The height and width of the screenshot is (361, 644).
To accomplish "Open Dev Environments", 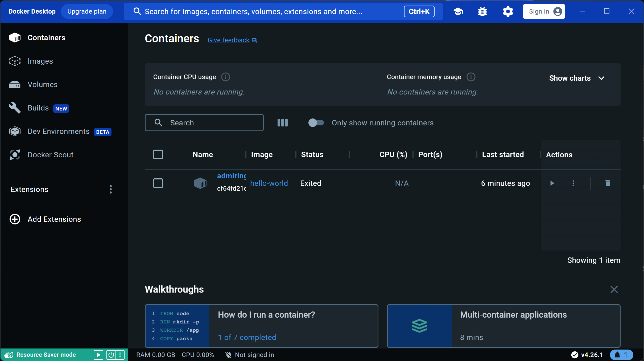I will click(58, 131).
